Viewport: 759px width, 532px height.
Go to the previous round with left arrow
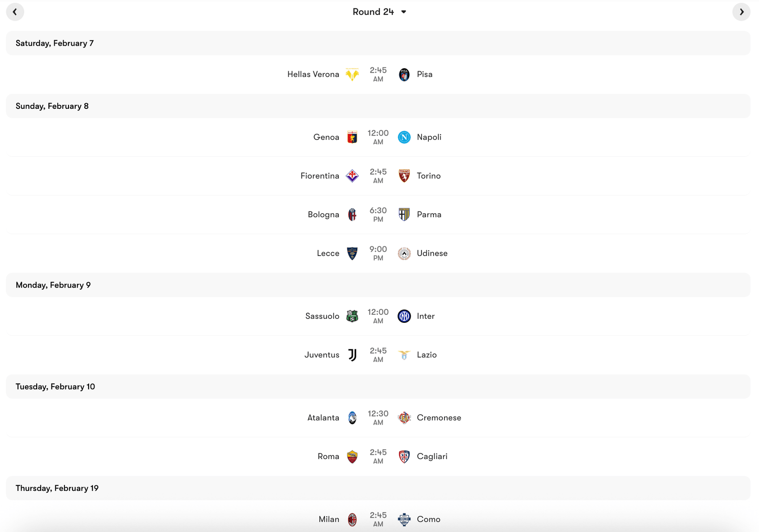coord(15,12)
